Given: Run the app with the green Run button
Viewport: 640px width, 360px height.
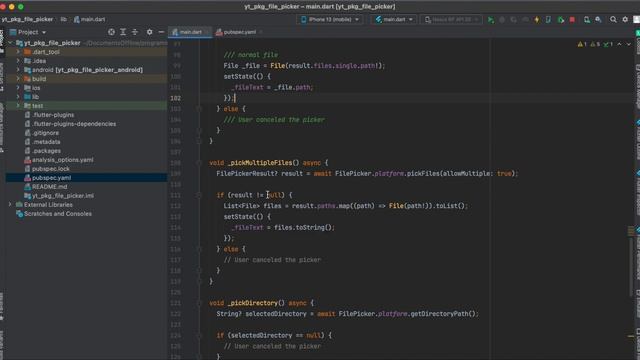Looking at the screenshot, I should 491,20.
